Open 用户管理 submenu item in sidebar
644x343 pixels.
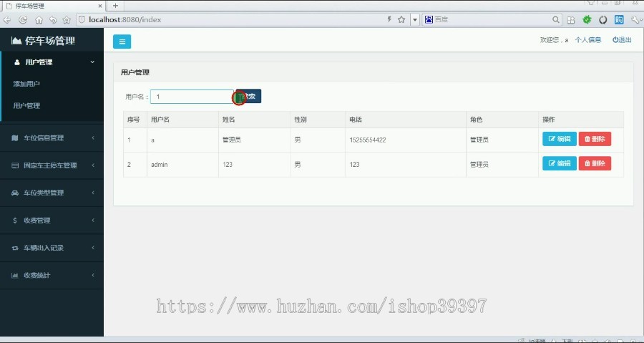[26, 105]
